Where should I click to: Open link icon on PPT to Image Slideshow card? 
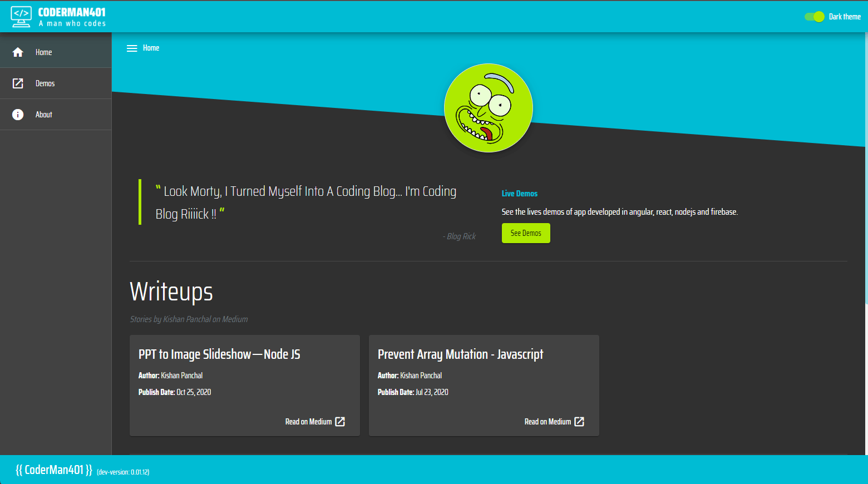click(340, 422)
